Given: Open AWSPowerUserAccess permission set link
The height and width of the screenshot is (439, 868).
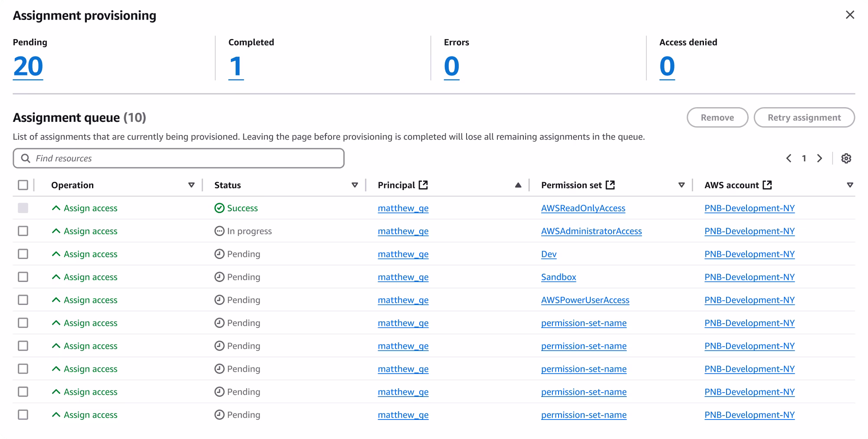Looking at the screenshot, I should tap(585, 300).
